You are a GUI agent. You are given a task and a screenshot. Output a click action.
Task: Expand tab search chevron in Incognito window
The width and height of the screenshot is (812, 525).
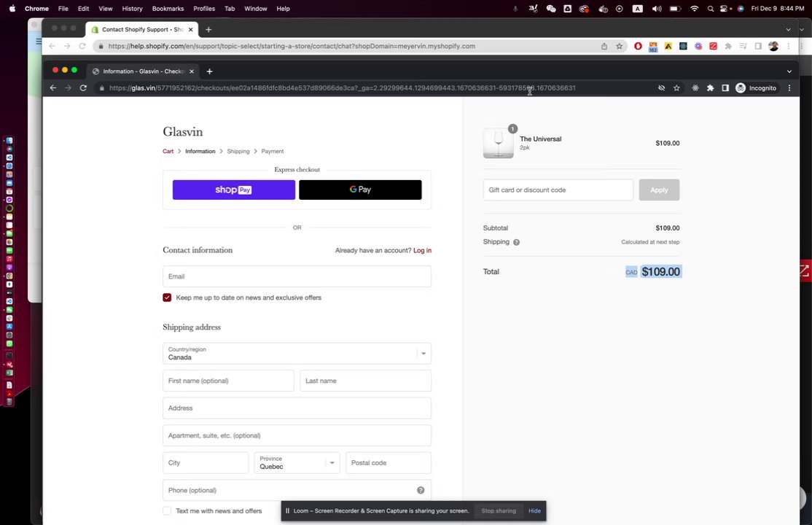789,71
